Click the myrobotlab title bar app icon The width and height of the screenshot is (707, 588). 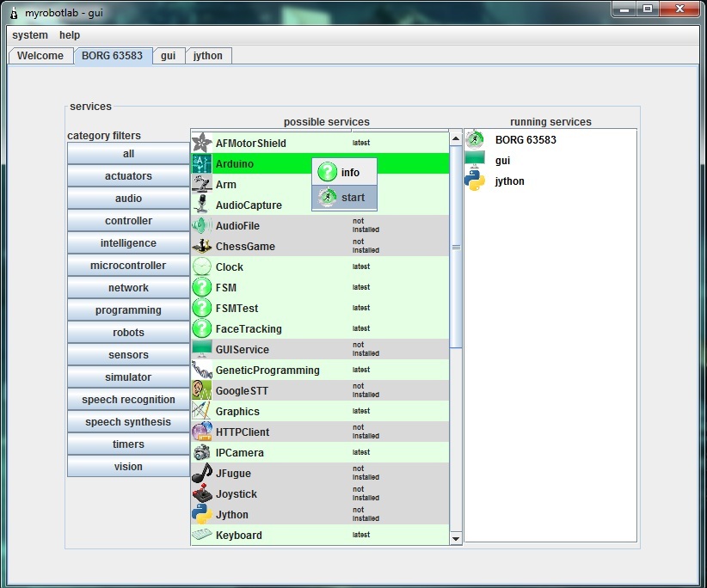pyautogui.click(x=14, y=13)
